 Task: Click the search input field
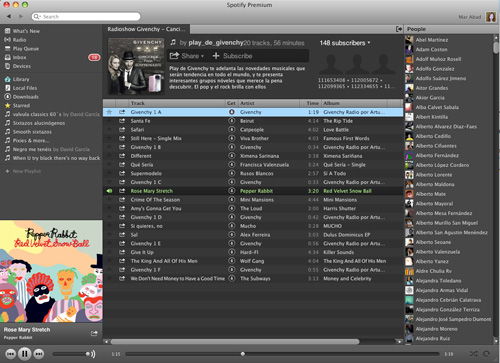pyautogui.click(x=86, y=16)
